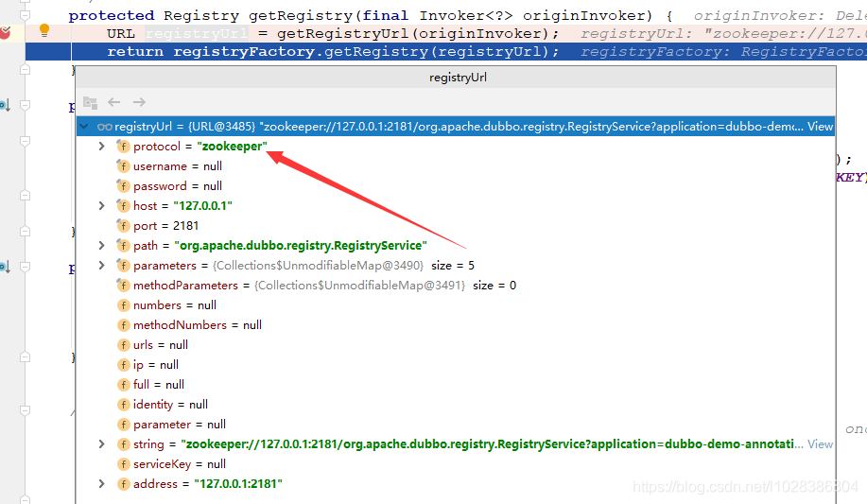Select the ip = null row
The height and width of the screenshot is (504, 867).
tap(456, 365)
